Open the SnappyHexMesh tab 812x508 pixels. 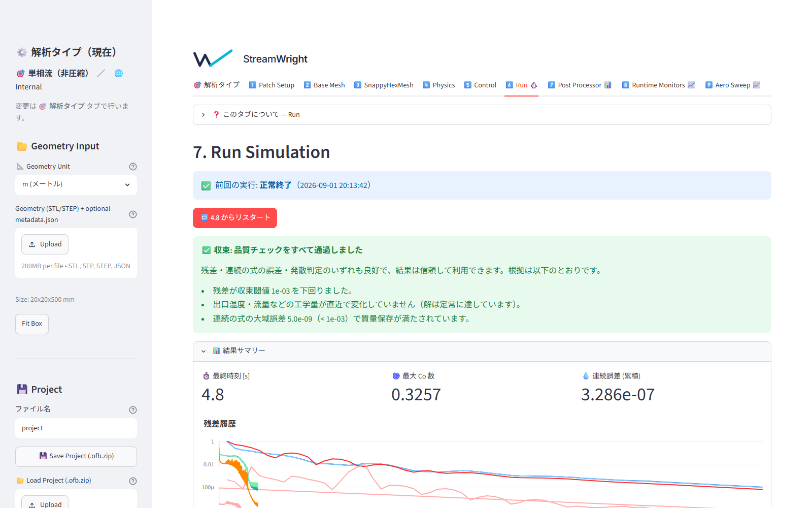pos(384,85)
